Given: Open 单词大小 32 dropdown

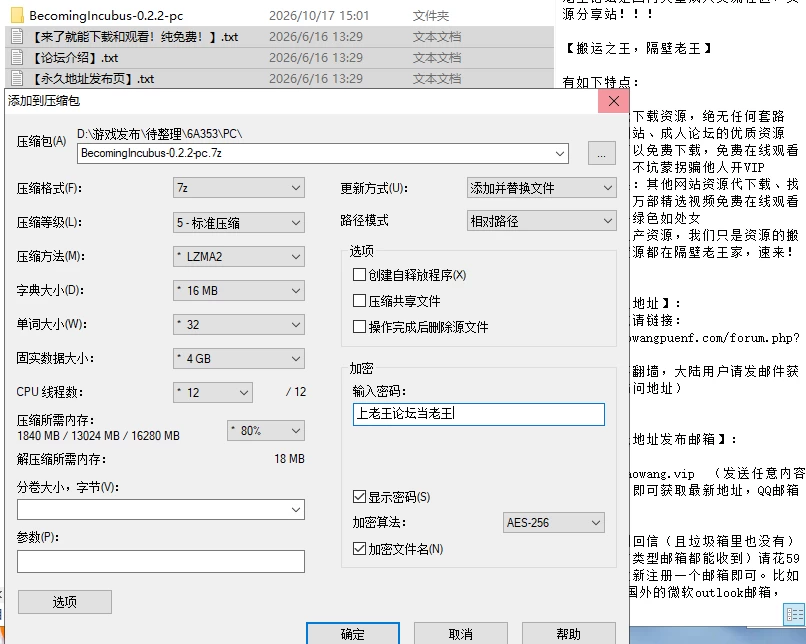Looking at the screenshot, I should [x=239, y=324].
